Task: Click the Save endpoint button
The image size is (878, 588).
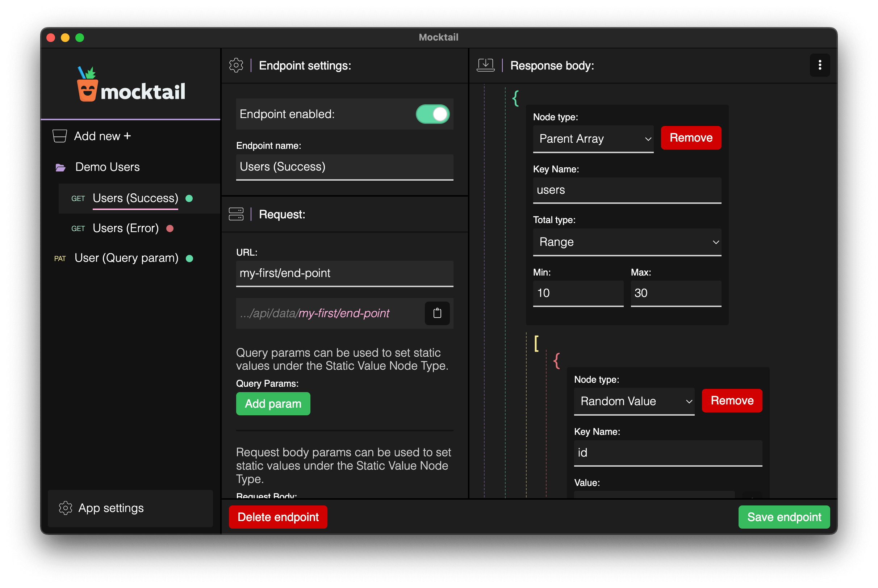Action: pyautogui.click(x=784, y=517)
